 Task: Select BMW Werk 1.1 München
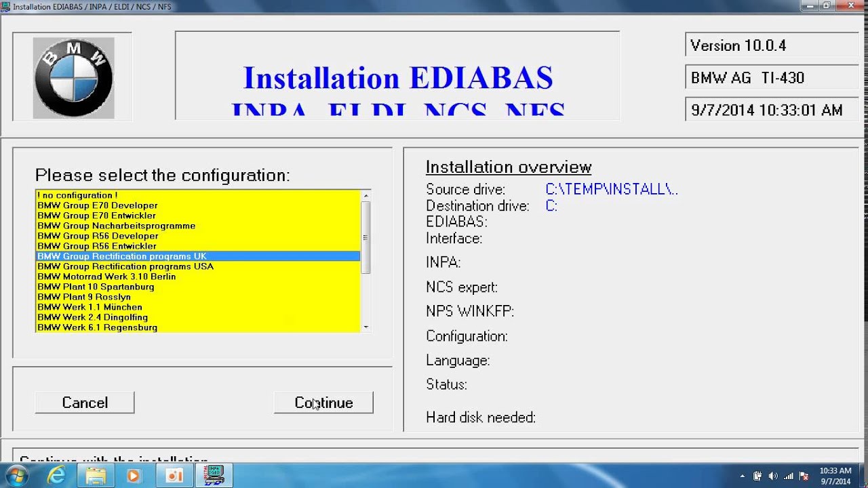pos(197,307)
